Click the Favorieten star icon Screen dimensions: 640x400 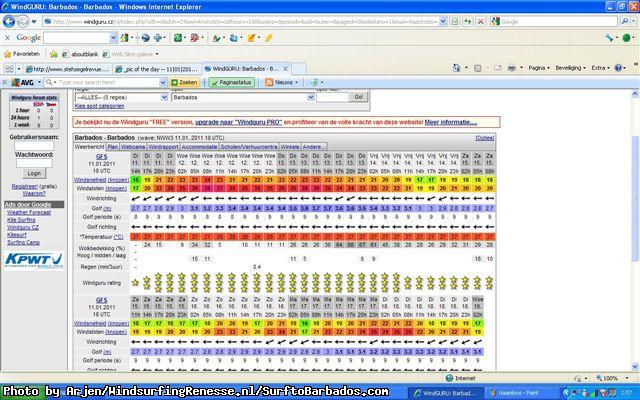pyautogui.click(x=8, y=53)
